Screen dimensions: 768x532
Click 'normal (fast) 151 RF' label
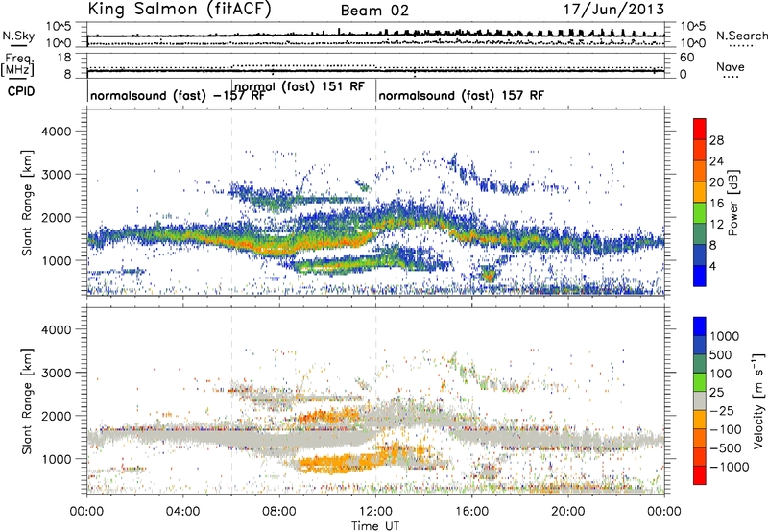300,86
